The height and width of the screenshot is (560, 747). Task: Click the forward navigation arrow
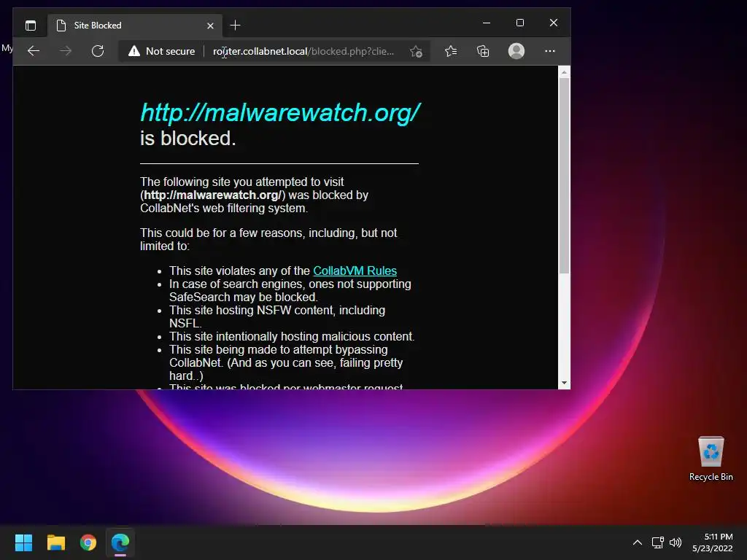pos(66,51)
